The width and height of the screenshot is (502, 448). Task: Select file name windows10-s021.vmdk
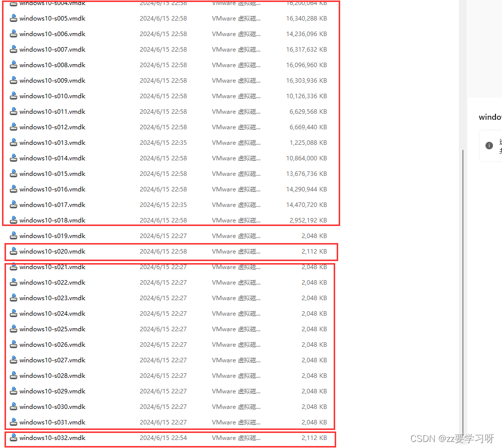[x=52, y=267]
